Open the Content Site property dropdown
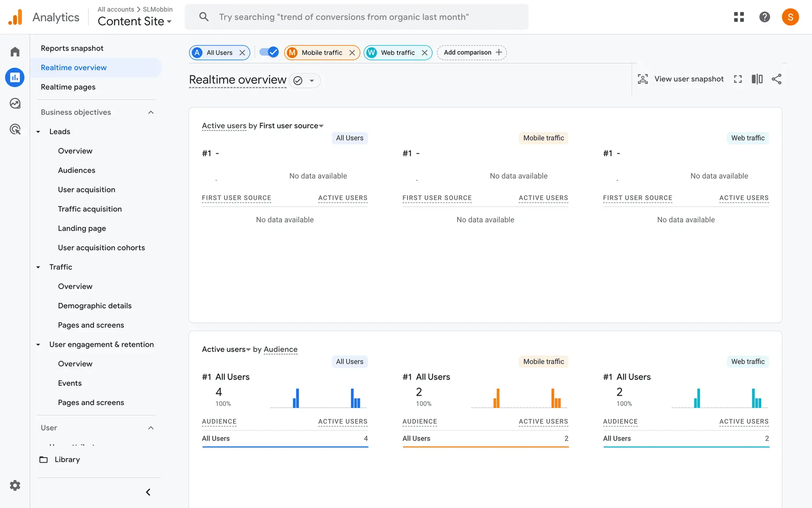The width and height of the screenshot is (812, 508). [134, 21]
